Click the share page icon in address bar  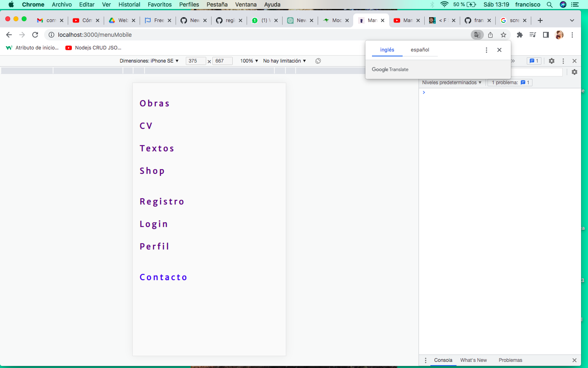click(x=490, y=35)
